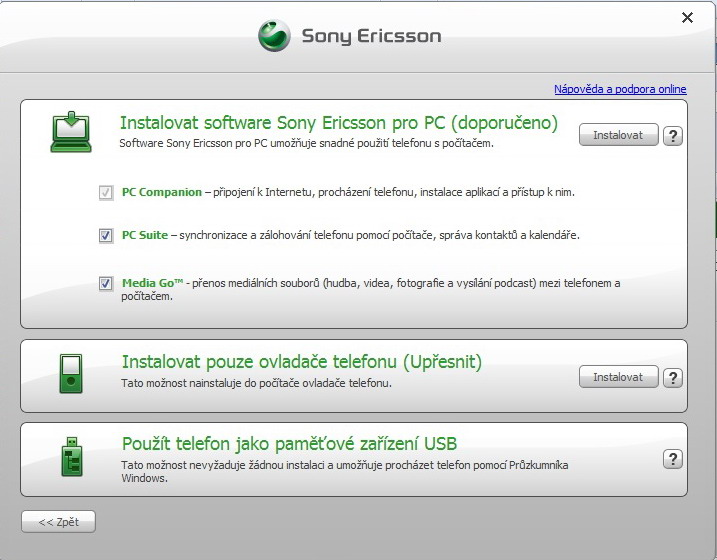This screenshot has width=717, height=560.
Task: Click the PC Suite label text
Action: click(145, 235)
